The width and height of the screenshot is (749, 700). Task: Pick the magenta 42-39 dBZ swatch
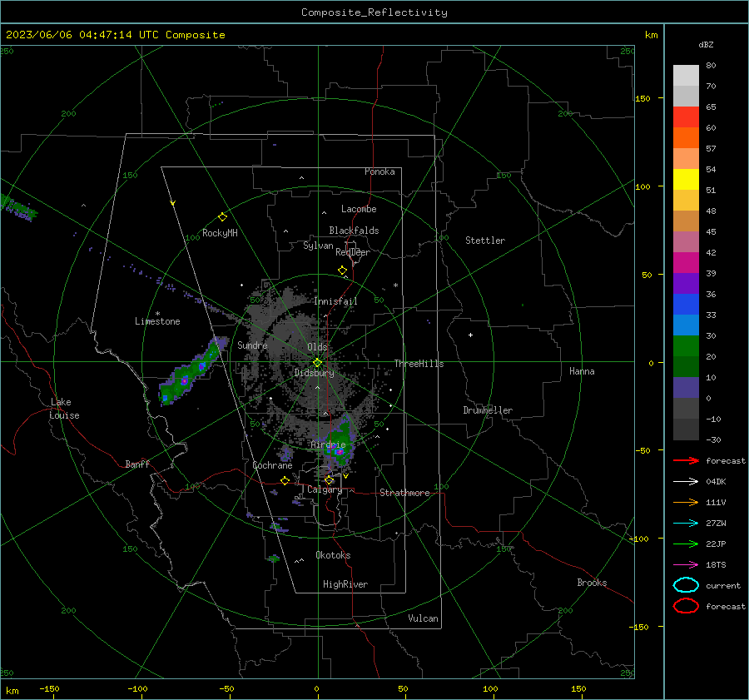[x=686, y=263]
